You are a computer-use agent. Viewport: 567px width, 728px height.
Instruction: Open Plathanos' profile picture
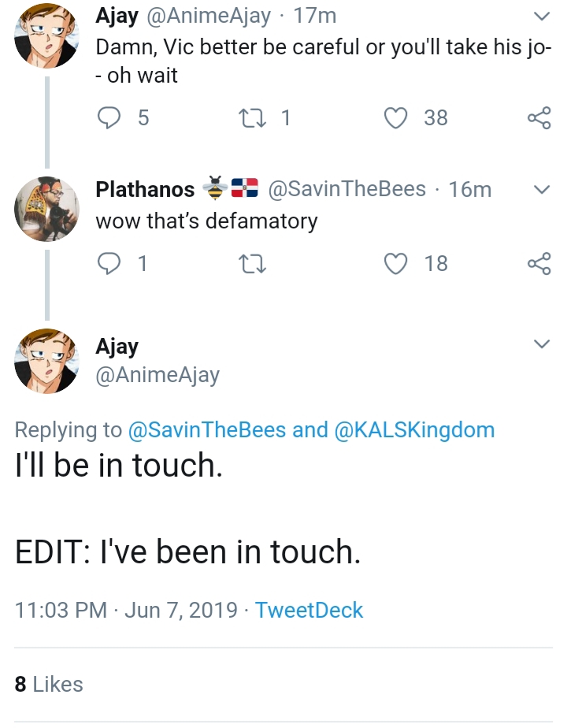pos(47,209)
